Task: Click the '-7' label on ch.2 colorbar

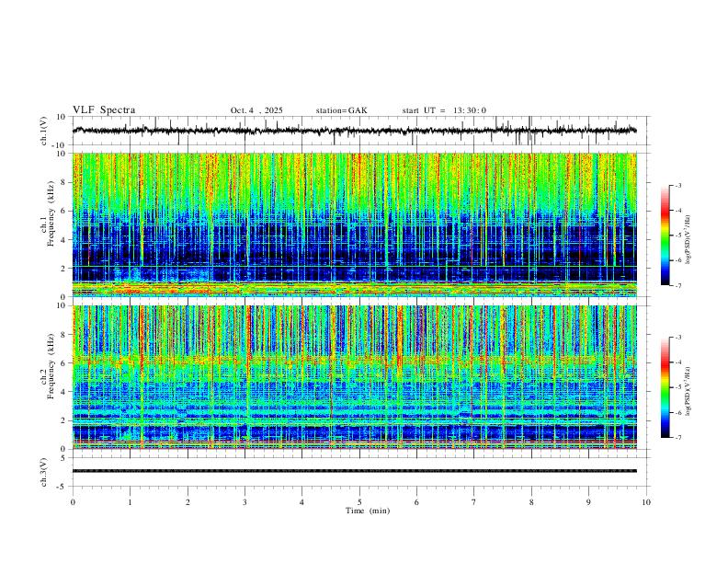Action: point(677,438)
